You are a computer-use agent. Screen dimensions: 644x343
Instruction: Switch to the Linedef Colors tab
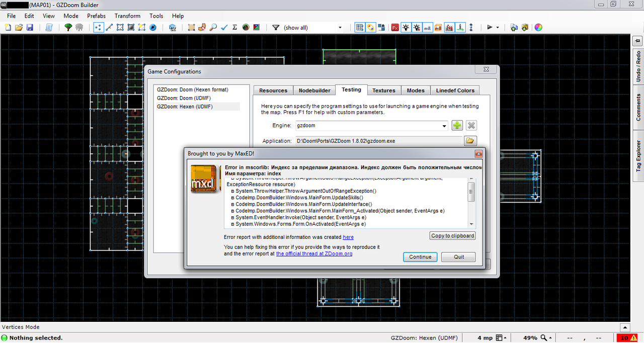click(x=455, y=91)
